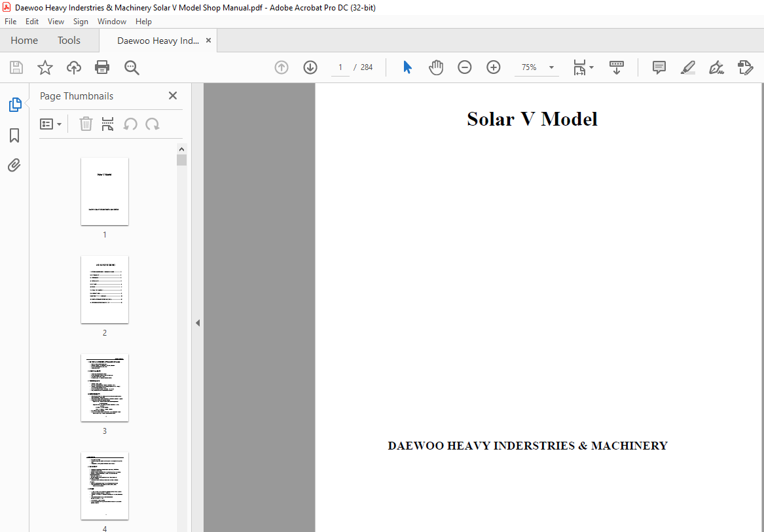
Task: Toggle the Bookmarks panel
Action: point(14,135)
